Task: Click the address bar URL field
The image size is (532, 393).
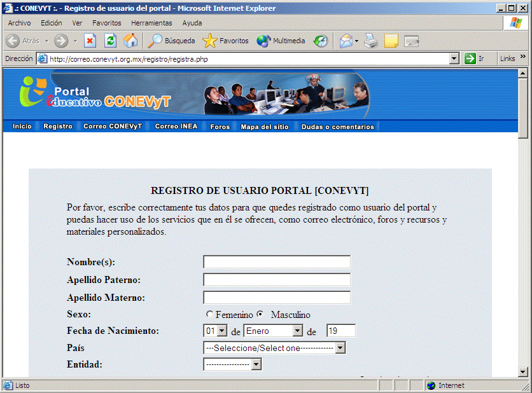Action: (249, 59)
